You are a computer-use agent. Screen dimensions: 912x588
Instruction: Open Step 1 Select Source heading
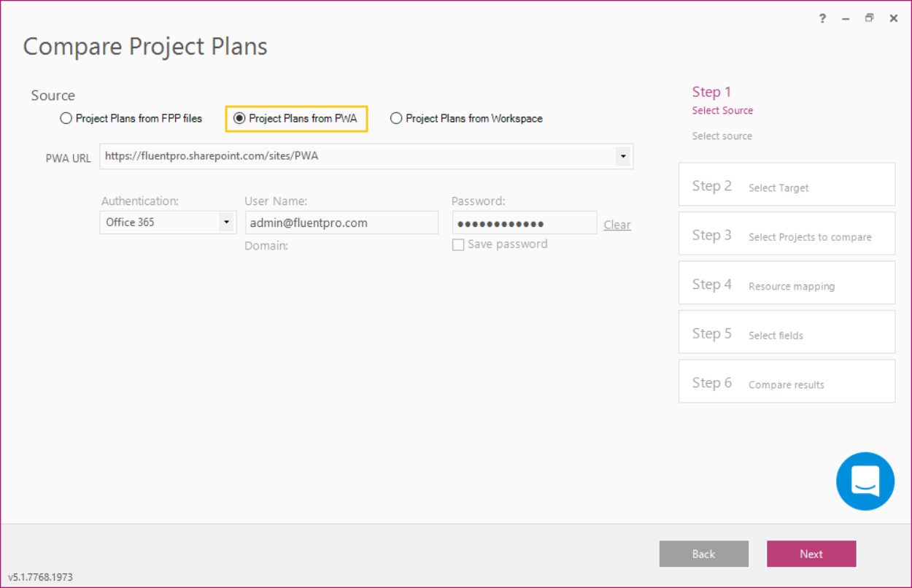coord(722,101)
